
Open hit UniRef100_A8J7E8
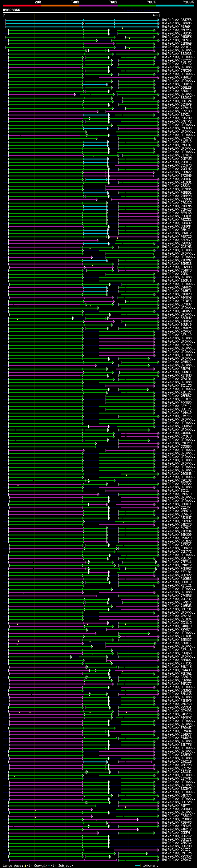(176, 20)
